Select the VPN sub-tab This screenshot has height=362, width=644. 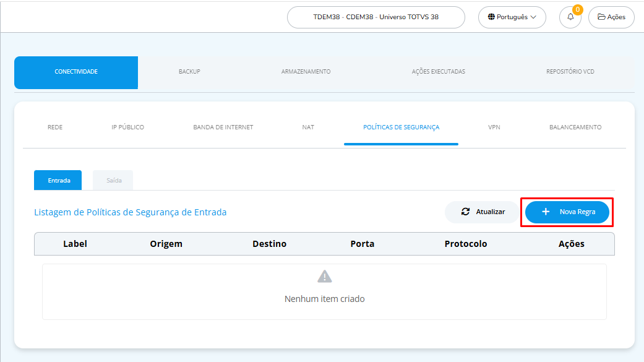click(x=494, y=127)
